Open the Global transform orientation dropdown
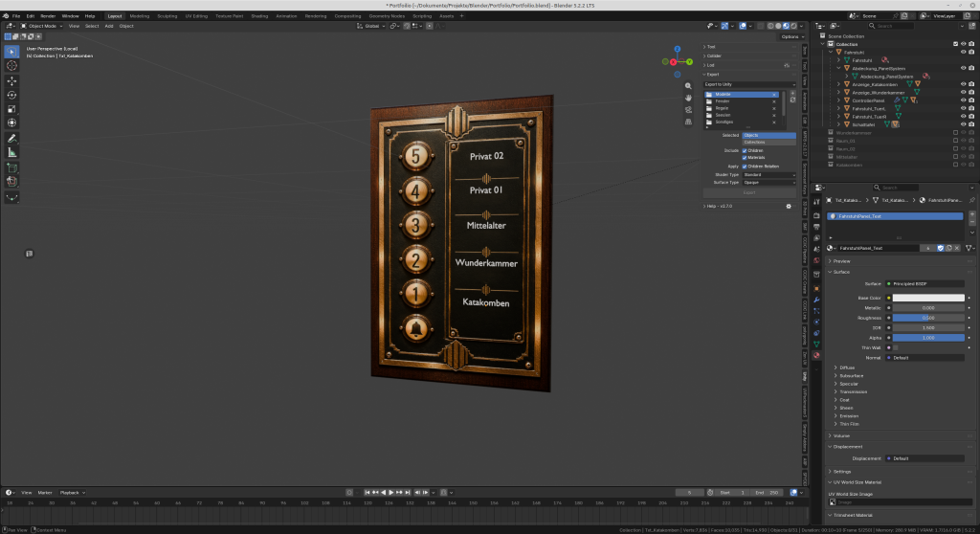This screenshot has height=534, width=980. tap(371, 26)
